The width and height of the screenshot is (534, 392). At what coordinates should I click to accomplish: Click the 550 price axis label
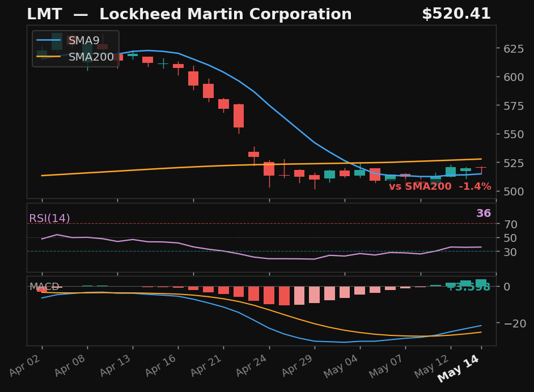point(514,134)
